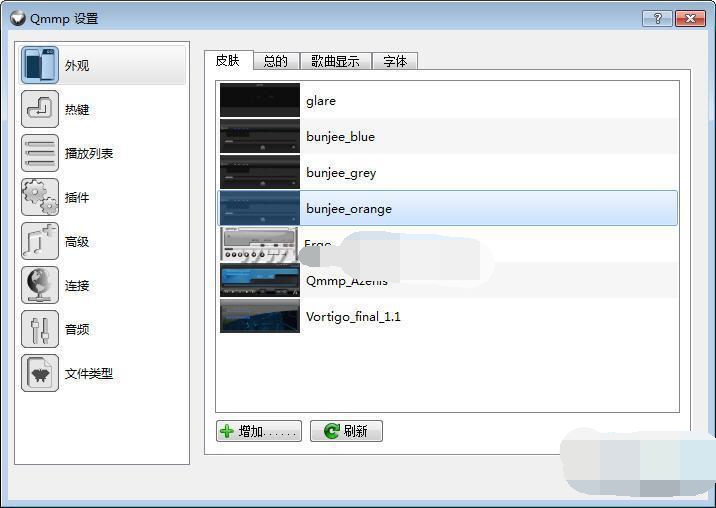Click the Qmmp logo in title bar
Image resolution: width=716 pixels, height=508 pixels.
(x=17, y=18)
